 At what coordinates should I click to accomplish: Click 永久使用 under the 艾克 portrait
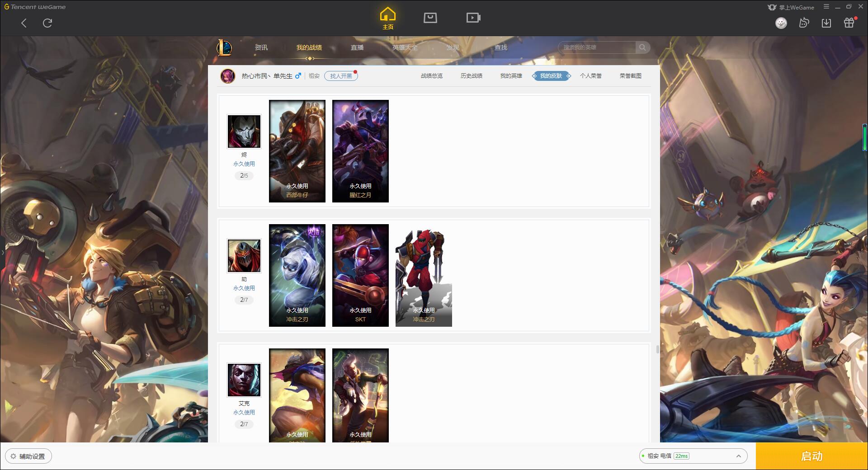244,413
